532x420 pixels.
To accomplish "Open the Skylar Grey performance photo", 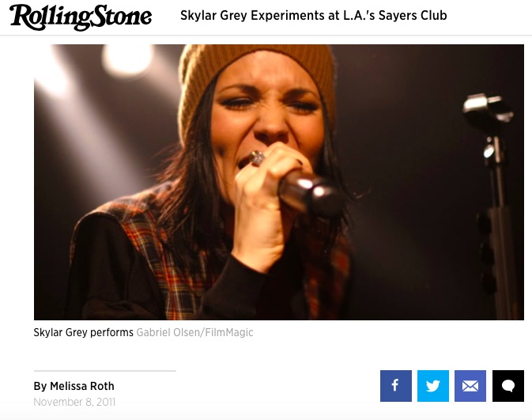I will [x=279, y=182].
